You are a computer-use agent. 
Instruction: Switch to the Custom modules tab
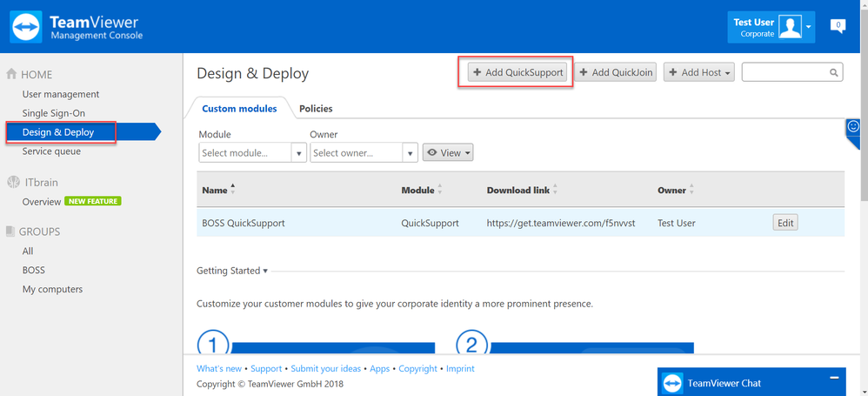[x=239, y=109]
